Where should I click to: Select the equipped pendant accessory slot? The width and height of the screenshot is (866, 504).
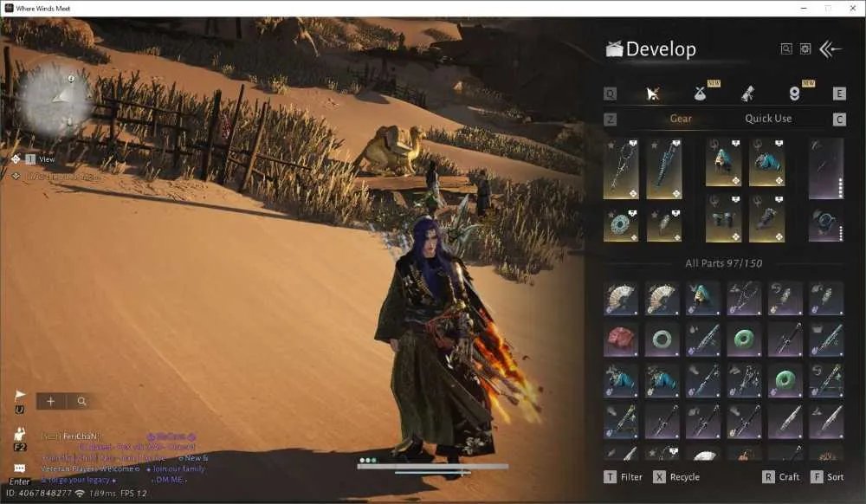coord(664,224)
